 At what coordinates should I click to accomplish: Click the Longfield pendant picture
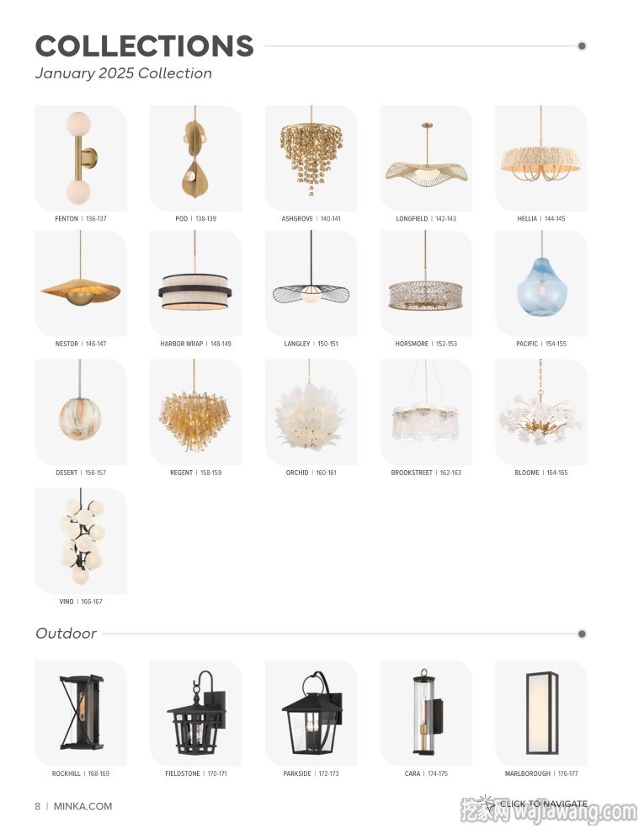[426, 158]
